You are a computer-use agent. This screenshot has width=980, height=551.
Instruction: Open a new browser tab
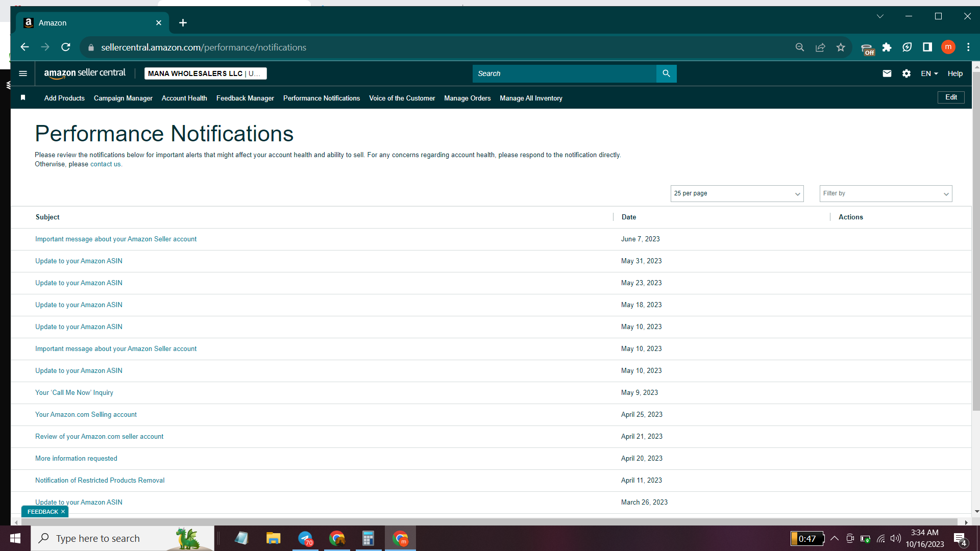tap(183, 23)
